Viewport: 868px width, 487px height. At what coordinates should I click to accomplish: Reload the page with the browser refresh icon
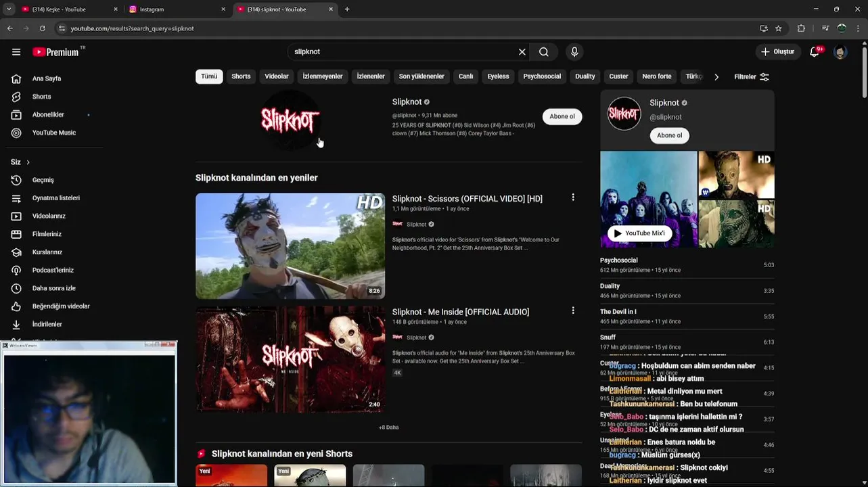42,28
